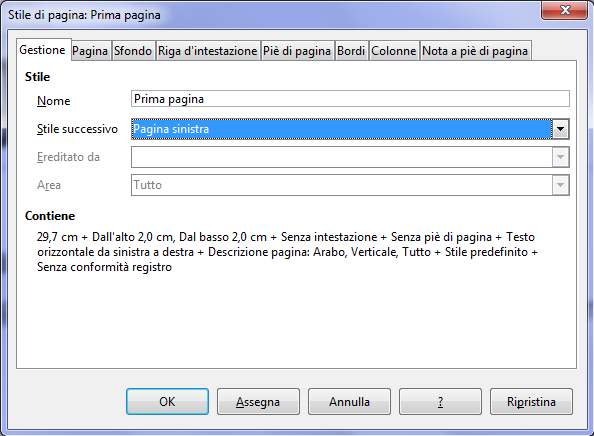Select the Riga d'intestazione tab

208,51
